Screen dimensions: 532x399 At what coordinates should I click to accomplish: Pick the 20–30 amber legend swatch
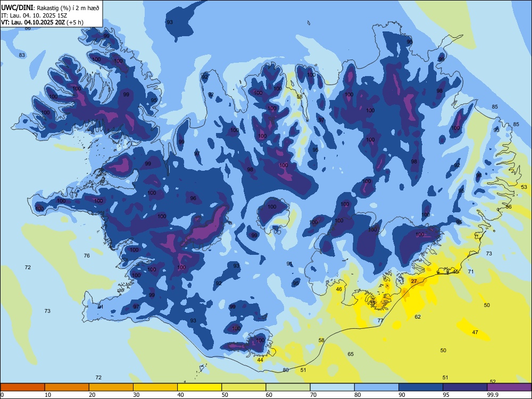click(x=111, y=387)
